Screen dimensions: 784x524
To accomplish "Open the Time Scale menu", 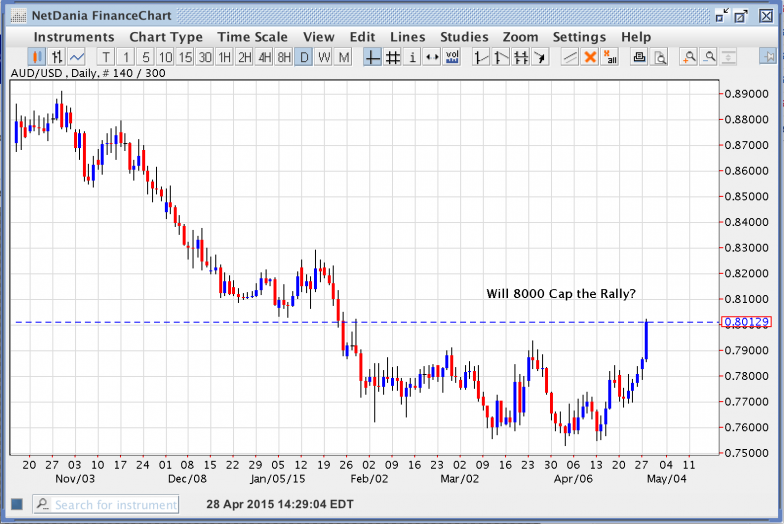I will point(252,37).
